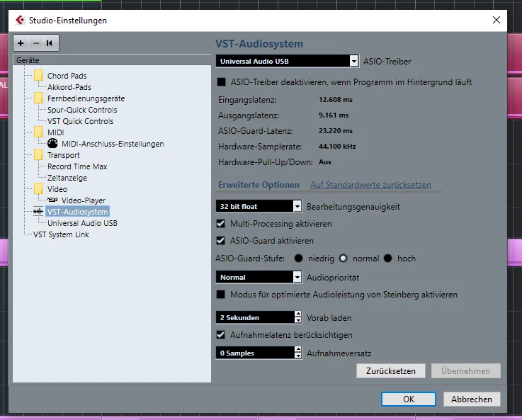
Task: Select ASIO-Guard-Stufe normal radio button
Action: [344, 259]
